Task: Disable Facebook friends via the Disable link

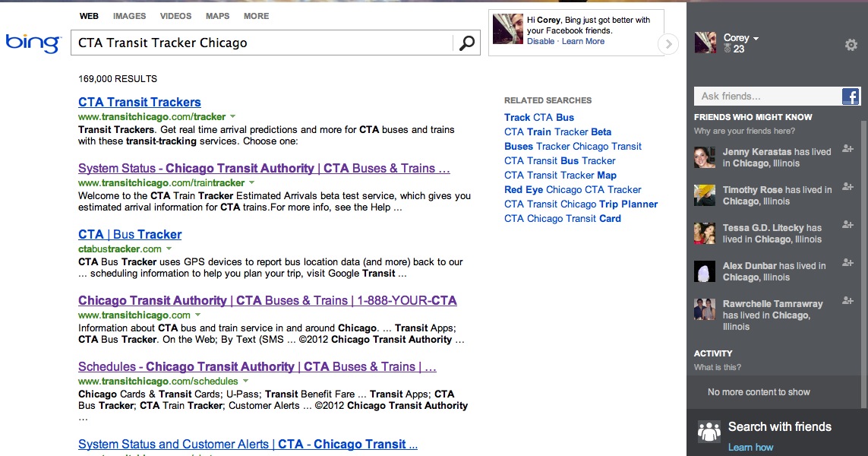Action: pyautogui.click(x=540, y=41)
